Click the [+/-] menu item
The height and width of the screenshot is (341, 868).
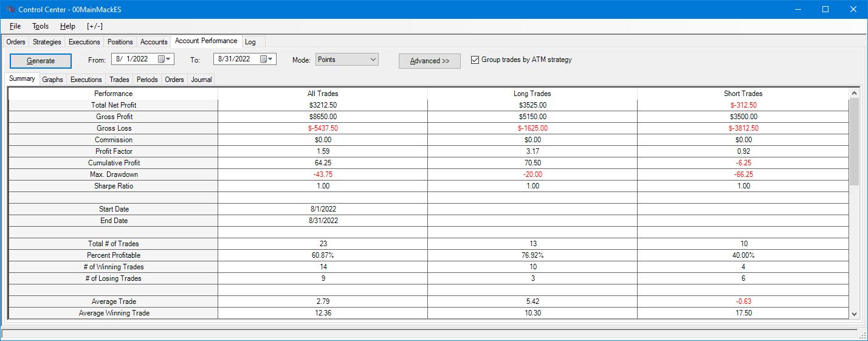click(x=95, y=26)
